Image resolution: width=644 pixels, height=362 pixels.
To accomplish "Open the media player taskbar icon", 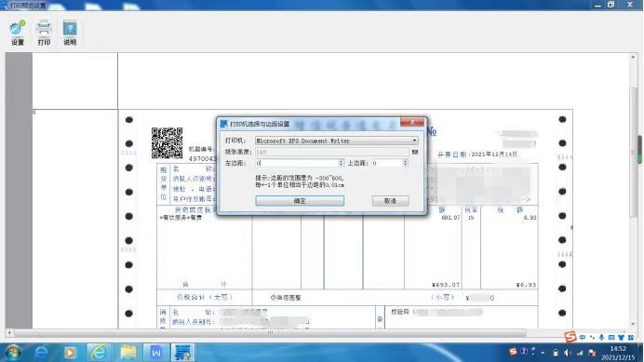I will [x=70, y=353].
